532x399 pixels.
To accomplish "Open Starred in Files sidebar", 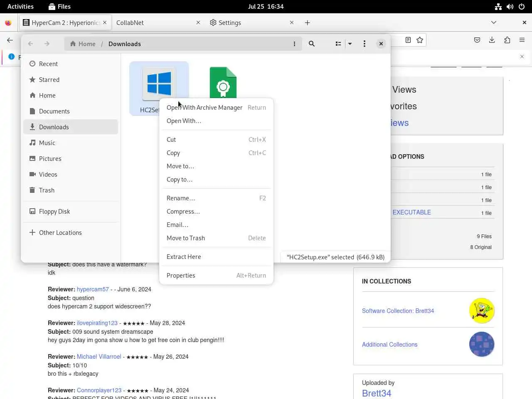I will click(x=71, y=79).
